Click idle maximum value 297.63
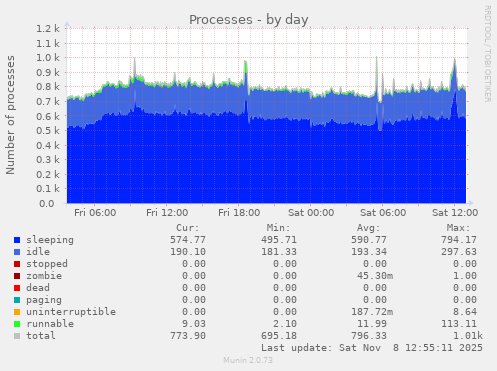497x371 pixels. [x=459, y=252]
